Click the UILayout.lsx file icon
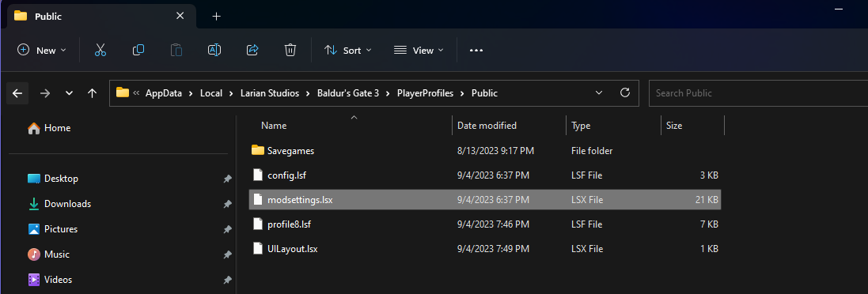 coord(257,248)
